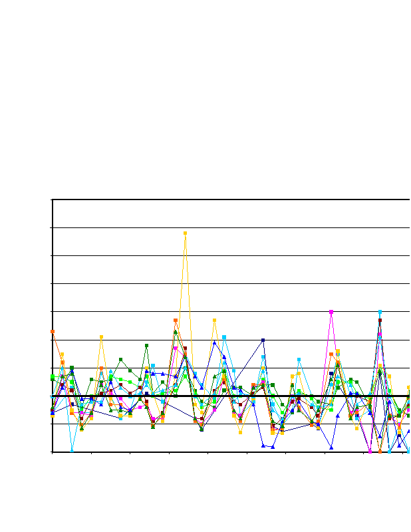Click the thick black zero baseline
This screenshot has width=411, height=532.
226,396
